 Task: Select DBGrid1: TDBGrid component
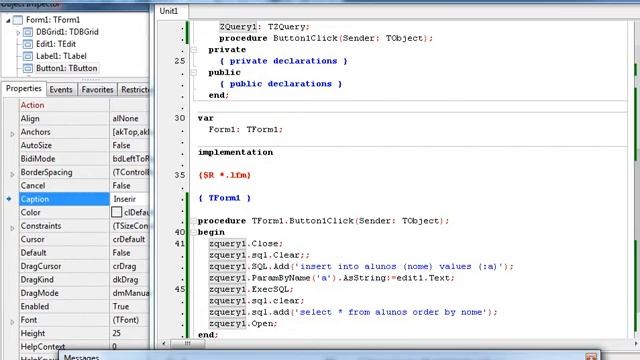[67, 32]
